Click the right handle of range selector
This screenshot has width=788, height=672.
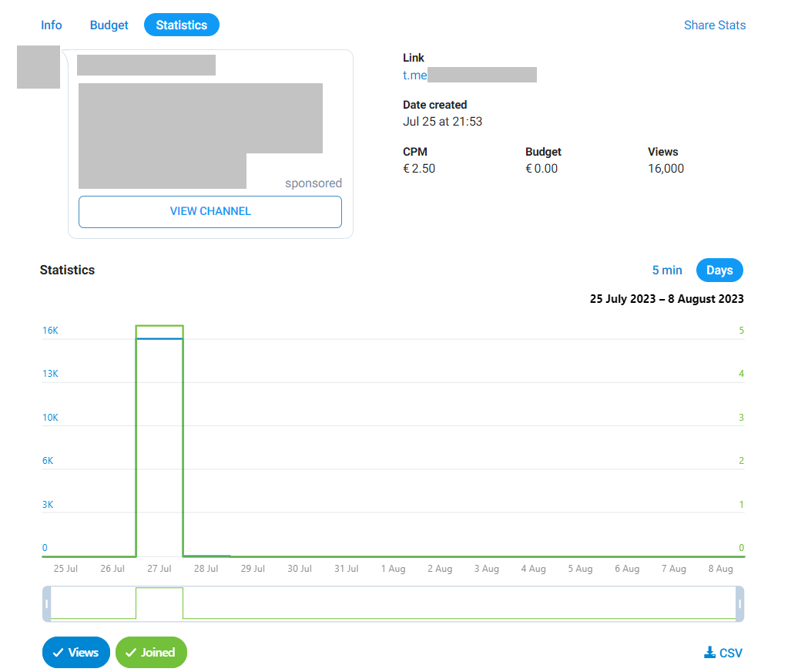(x=739, y=603)
